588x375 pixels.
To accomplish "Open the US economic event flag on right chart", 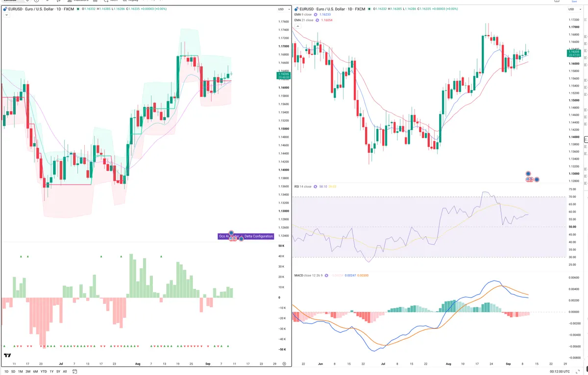I will pyautogui.click(x=529, y=180).
